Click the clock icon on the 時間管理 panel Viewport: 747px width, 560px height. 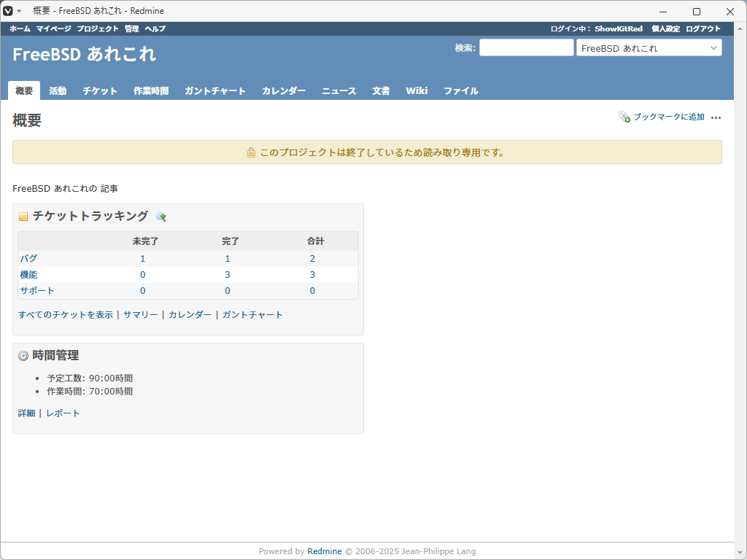point(22,356)
